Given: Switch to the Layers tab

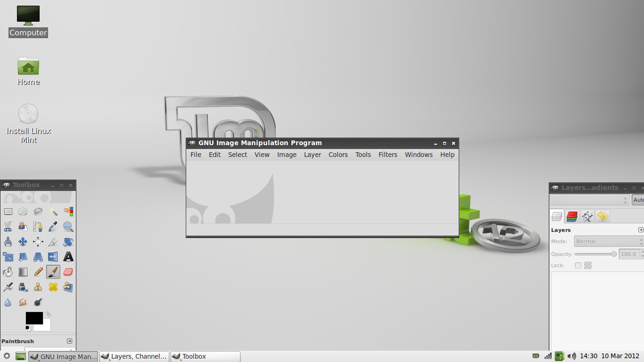Looking at the screenshot, I should click(557, 216).
